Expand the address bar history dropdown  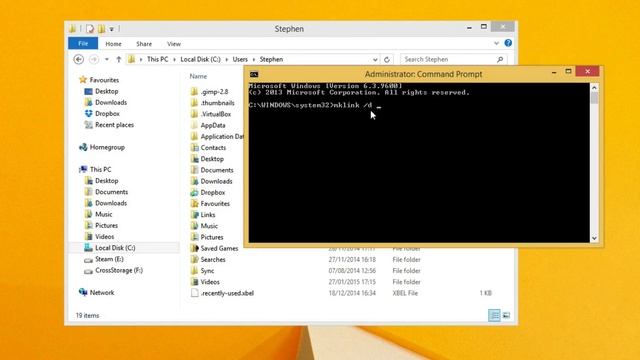[x=375, y=60]
